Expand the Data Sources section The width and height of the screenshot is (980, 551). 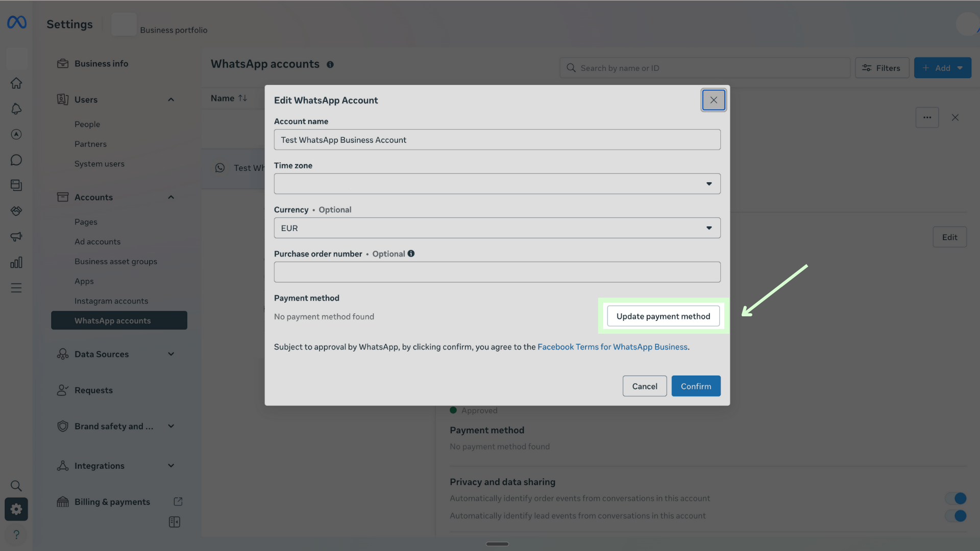tap(171, 354)
